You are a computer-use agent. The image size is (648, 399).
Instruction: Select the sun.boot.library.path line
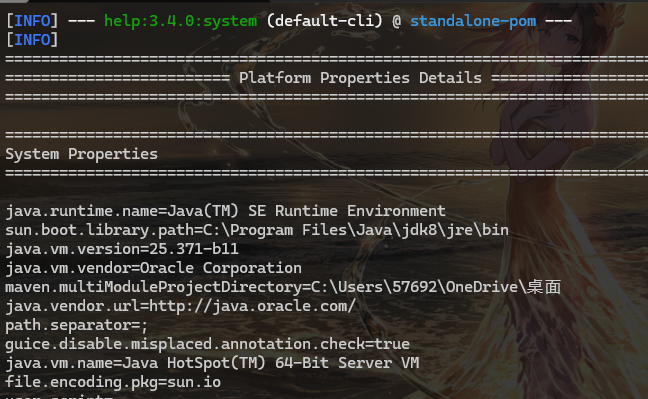[x=257, y=230]
